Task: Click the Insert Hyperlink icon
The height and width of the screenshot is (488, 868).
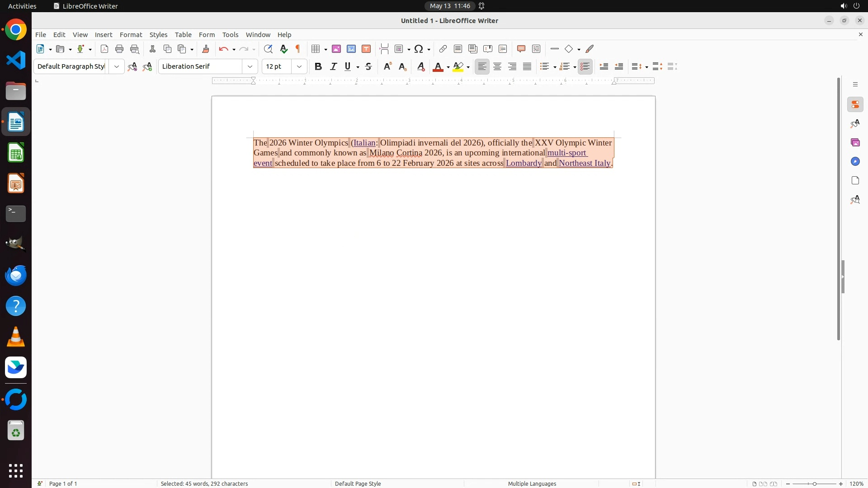Action: [443, 49]
